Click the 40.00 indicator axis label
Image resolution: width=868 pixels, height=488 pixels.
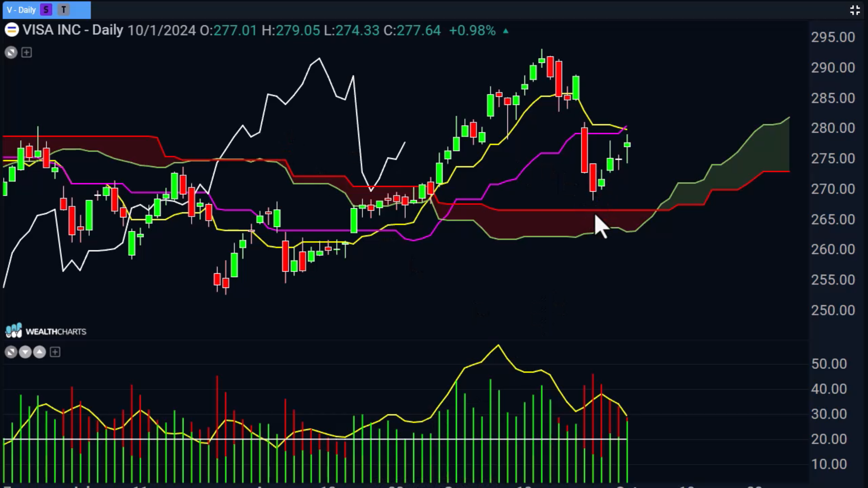point(829,389)
